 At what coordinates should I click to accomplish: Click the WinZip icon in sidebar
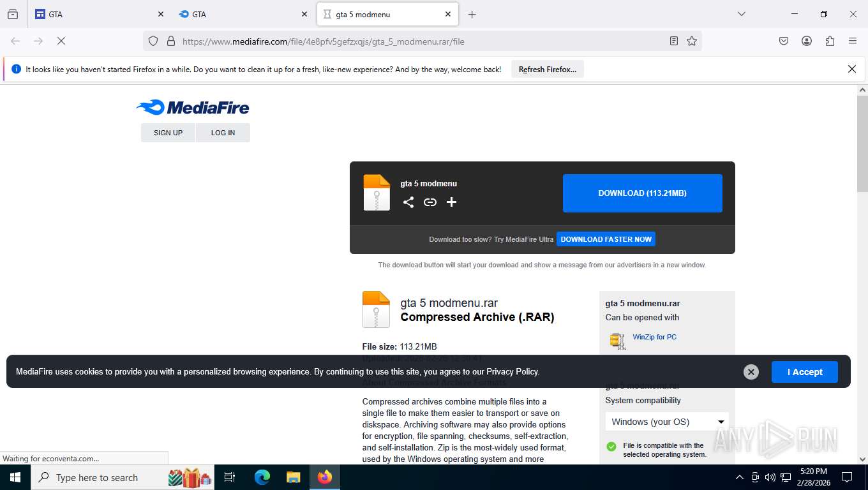click(x=617, y=341)
